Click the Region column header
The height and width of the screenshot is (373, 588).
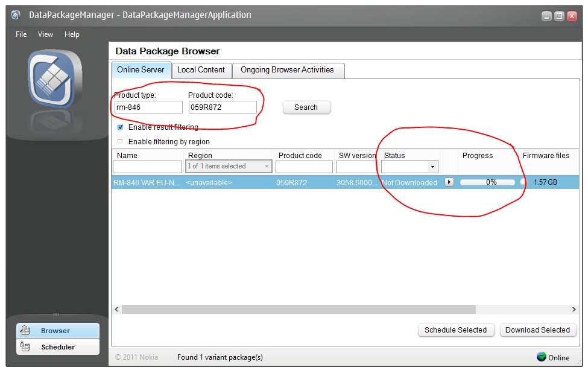(200, 155)
